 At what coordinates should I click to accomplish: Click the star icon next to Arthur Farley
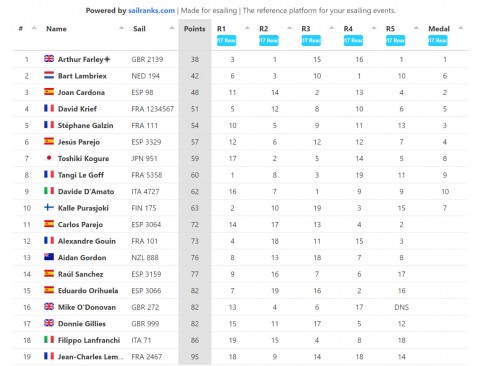pyautogui.click(x=107, y=59)
